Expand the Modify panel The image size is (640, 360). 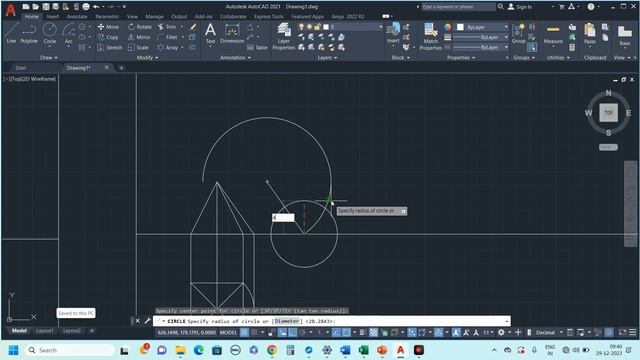(147, 58)
